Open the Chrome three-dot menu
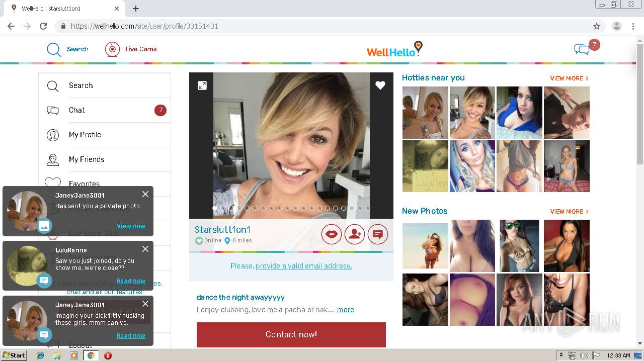The height and width of the screenshot is (362, 644). tap(633, 26)
